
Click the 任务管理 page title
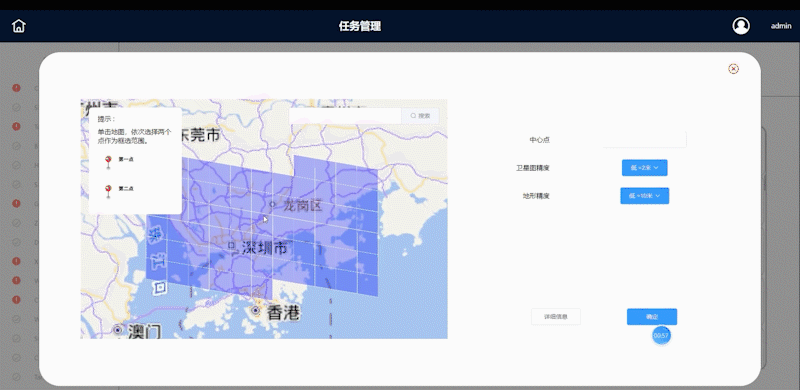coord(360,26)
